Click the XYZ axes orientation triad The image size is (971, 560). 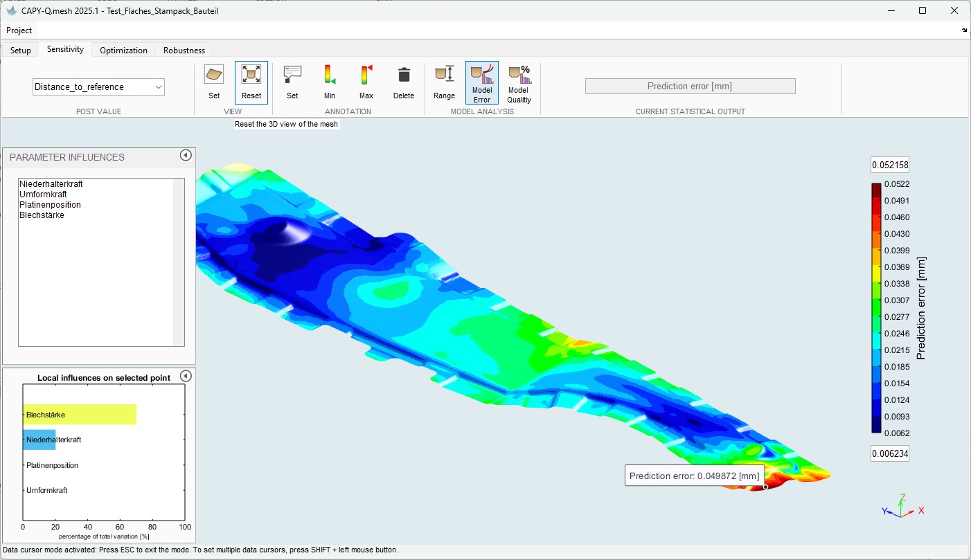902,507
